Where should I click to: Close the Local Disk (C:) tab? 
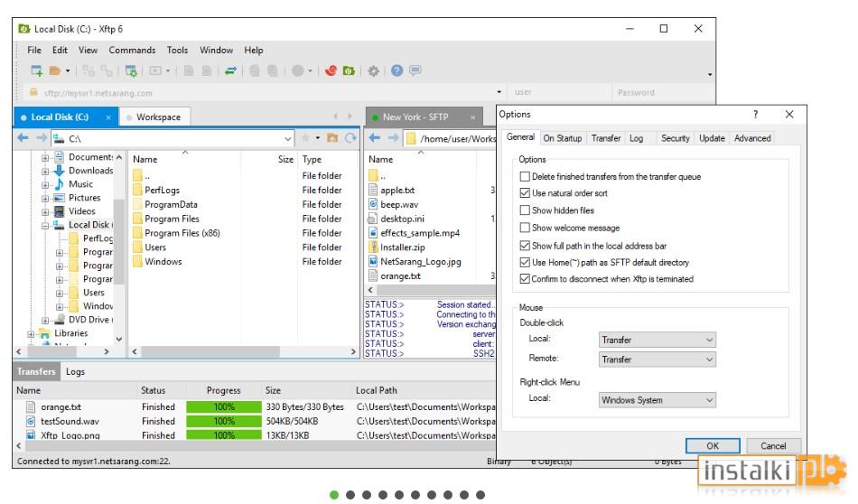pos(108,117)
